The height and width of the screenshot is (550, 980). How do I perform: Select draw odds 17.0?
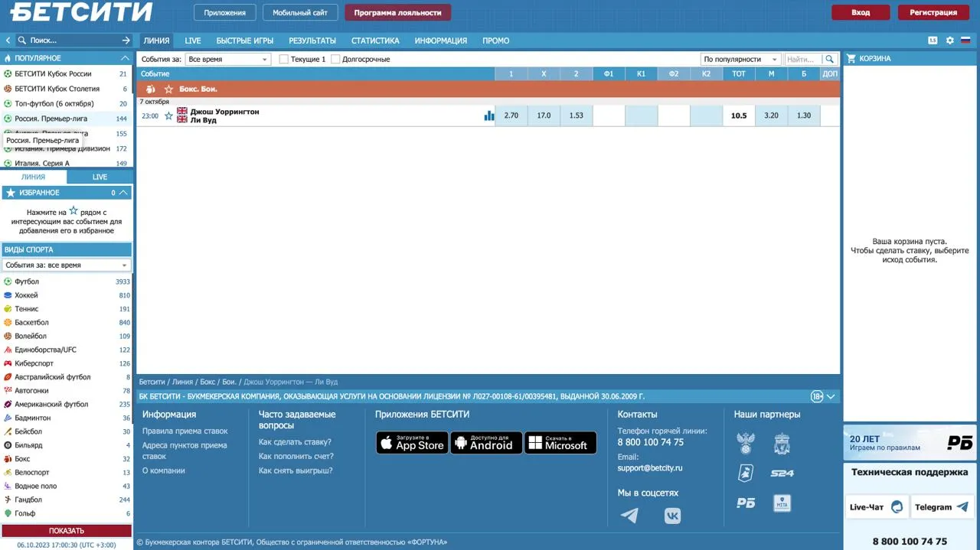544,116
